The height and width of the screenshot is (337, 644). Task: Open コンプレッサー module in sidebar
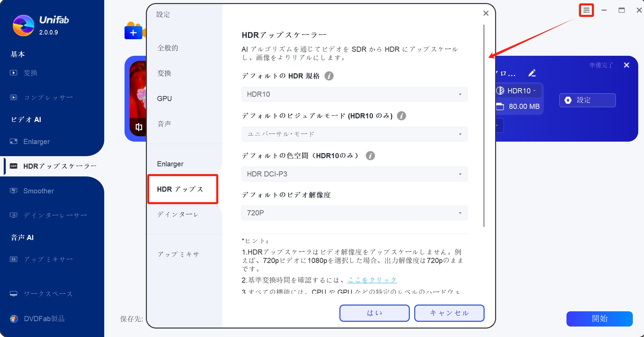point(48,97)
